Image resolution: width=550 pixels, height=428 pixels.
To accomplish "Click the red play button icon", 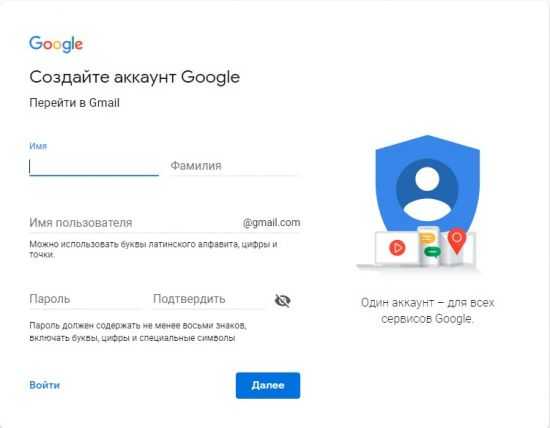I will [x=397, y=248].
